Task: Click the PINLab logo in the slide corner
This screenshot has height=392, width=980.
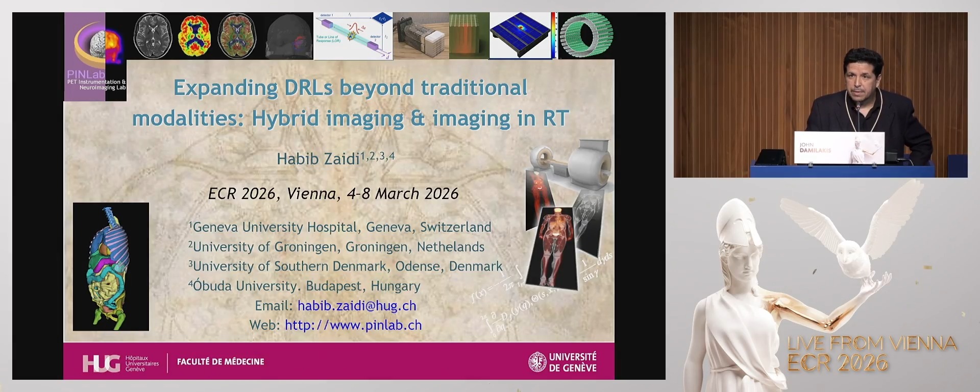Action: tap(95, 56)
